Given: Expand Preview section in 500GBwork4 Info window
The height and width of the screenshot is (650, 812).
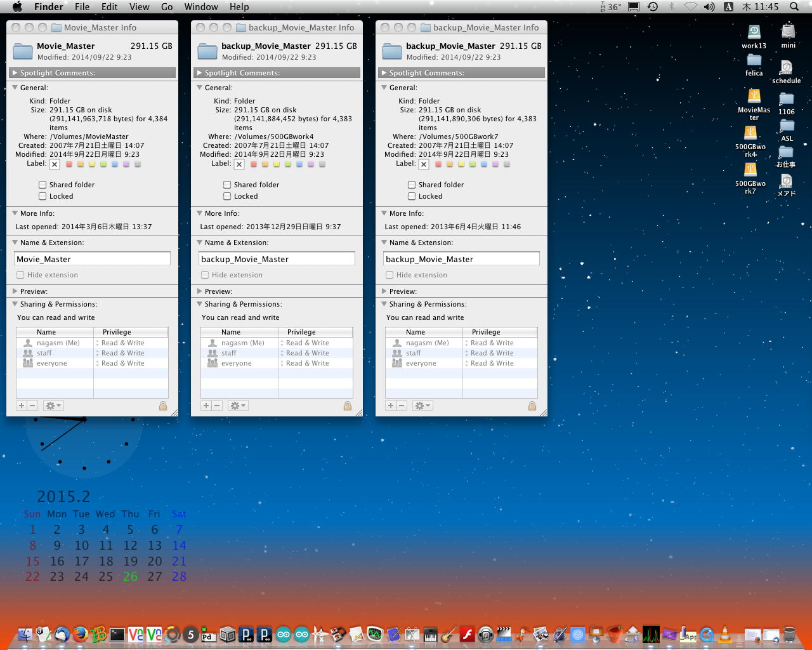Looking at the screenshot, I should point(200,291).
